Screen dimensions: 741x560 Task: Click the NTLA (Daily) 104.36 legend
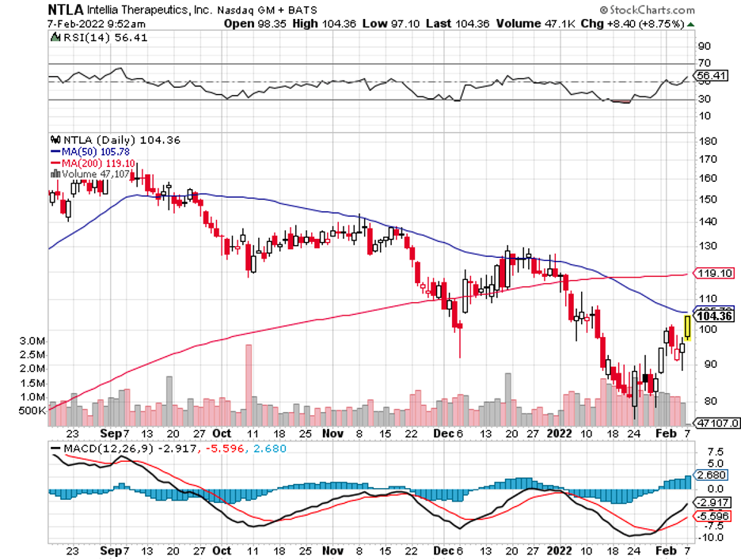pos(121,140)
